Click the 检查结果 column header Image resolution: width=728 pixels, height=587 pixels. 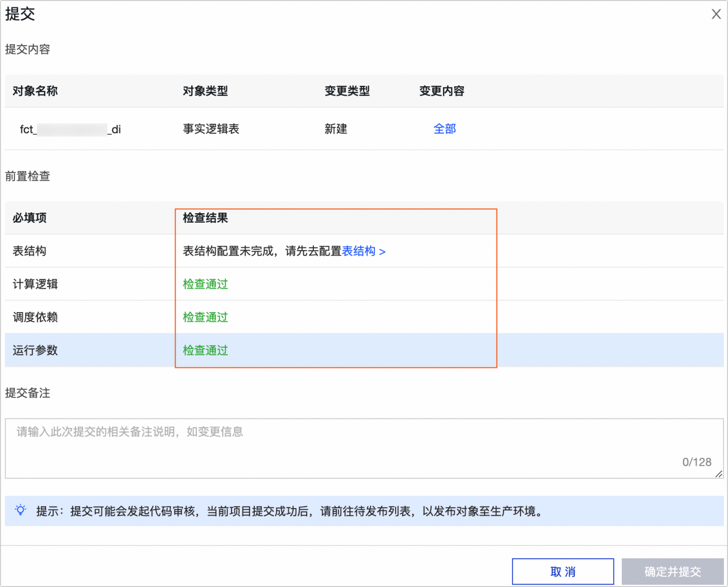tap(205, 218)
